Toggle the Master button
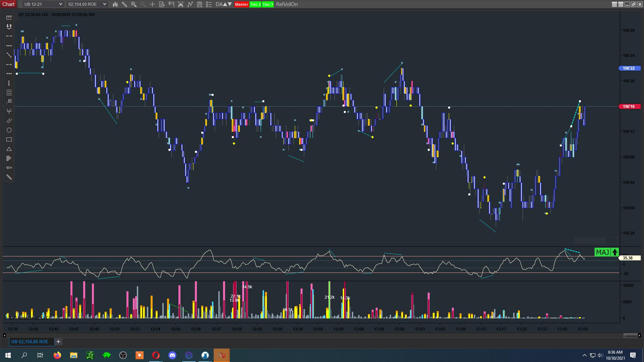 click(241, 4)
